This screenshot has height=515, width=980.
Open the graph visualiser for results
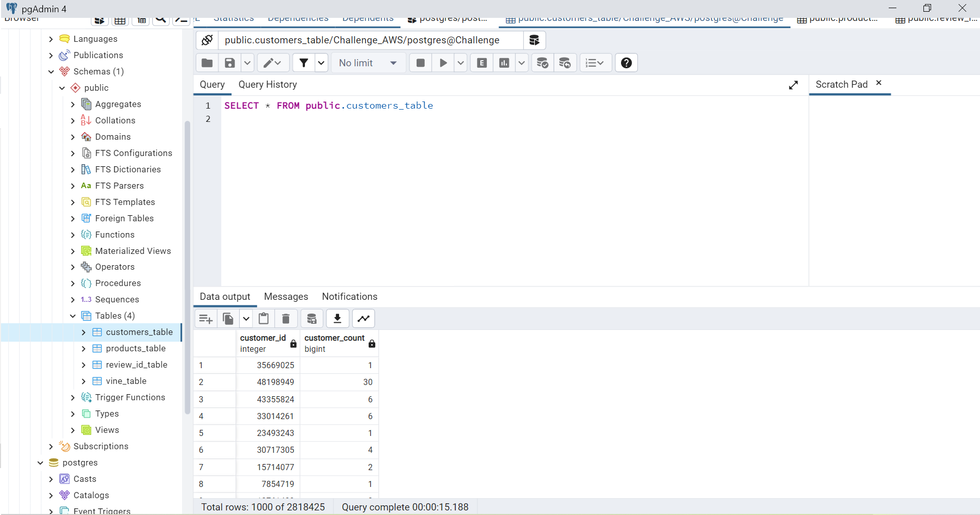point(363,318)
